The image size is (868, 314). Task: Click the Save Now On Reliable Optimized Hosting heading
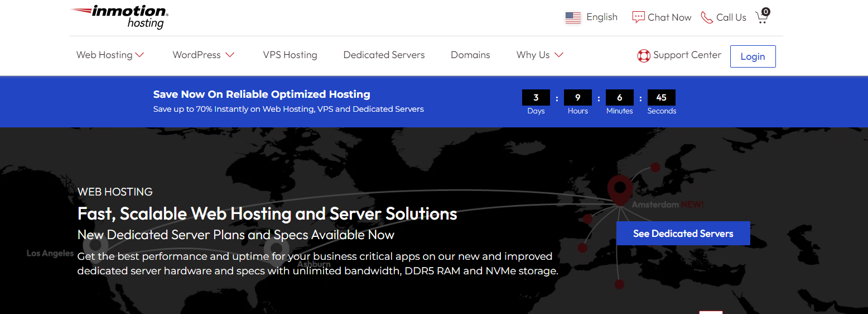[262, 94]
